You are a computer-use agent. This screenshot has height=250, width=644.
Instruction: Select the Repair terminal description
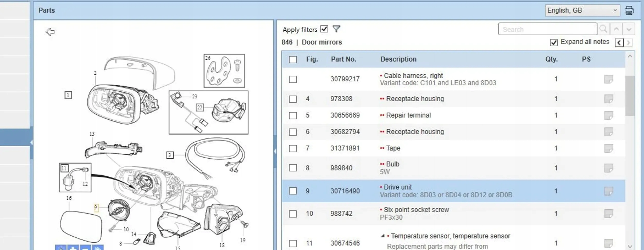pyautogui.click(x=408, y=115)
